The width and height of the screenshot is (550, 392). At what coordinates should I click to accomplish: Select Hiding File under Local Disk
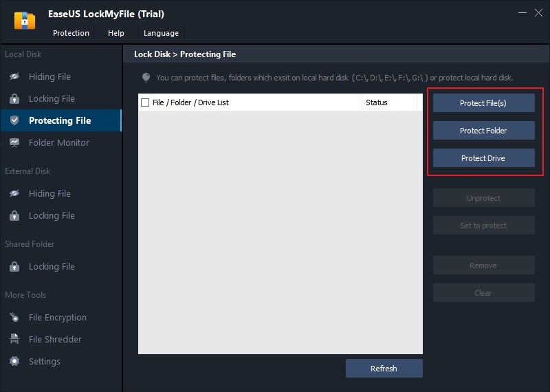coord(61,76)
